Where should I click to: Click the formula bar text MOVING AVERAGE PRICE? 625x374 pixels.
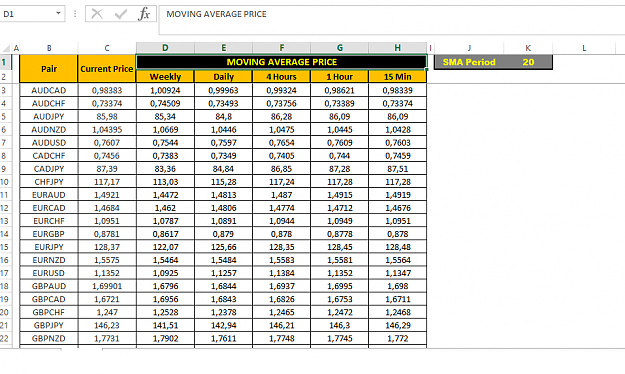[216, 14]
